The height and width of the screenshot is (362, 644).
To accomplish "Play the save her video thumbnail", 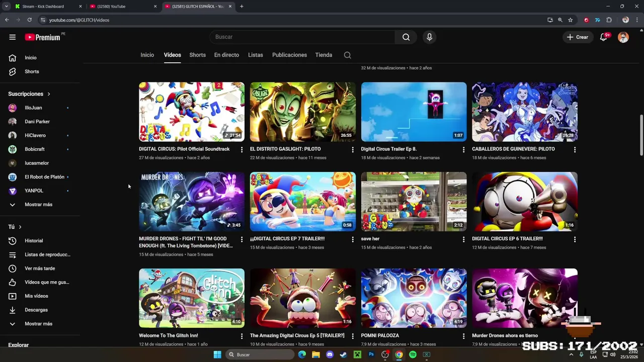I will (x=414, y=202).
